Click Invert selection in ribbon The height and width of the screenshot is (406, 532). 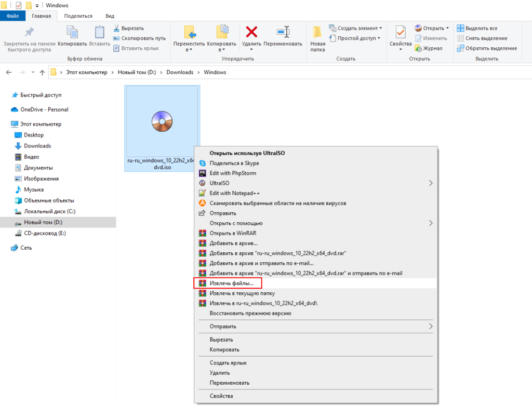[x=486, y=48]
